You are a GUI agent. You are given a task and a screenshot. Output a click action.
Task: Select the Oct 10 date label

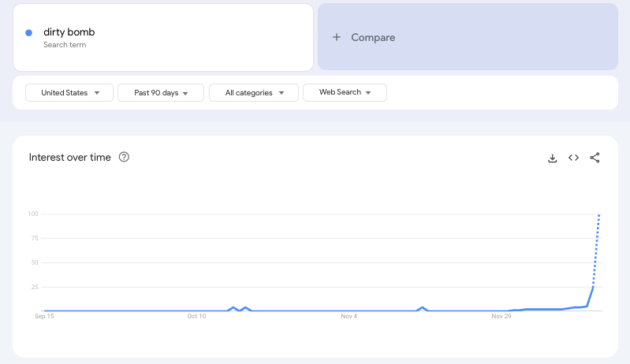pos(196,317)
